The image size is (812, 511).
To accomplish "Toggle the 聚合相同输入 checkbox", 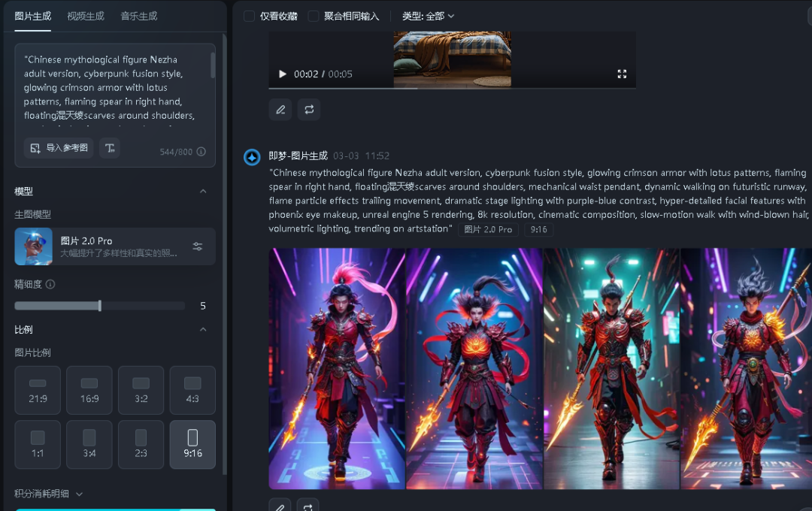I will (314, 16).
